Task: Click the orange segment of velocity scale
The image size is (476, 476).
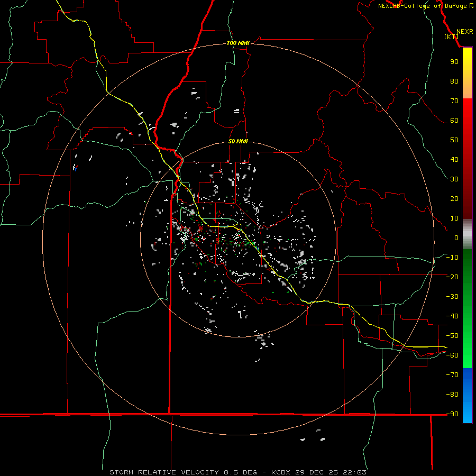Action: [x=467, y=90]
